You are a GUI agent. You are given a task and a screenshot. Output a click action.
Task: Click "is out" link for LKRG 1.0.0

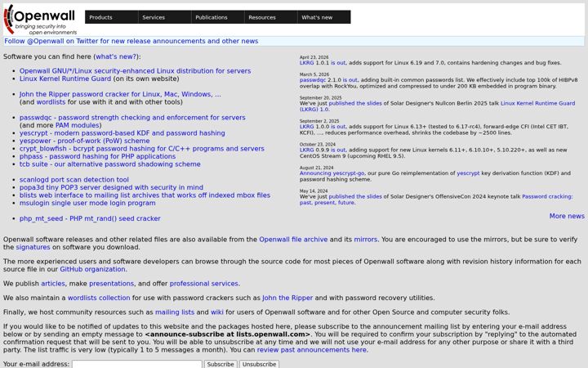point(338,127)
